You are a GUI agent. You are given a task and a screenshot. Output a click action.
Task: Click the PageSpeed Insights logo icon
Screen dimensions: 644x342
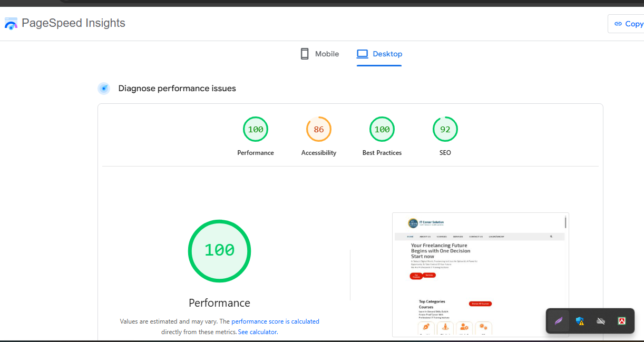11,23
